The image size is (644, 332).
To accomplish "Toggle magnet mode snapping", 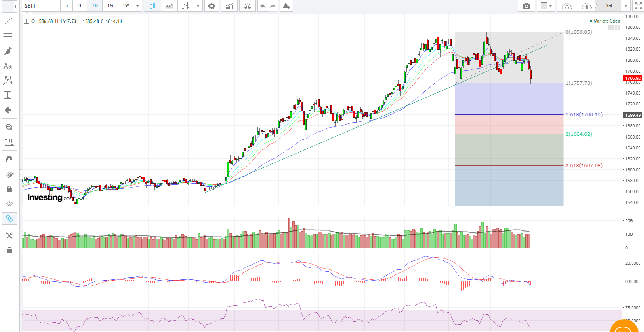I will (9, 159).
